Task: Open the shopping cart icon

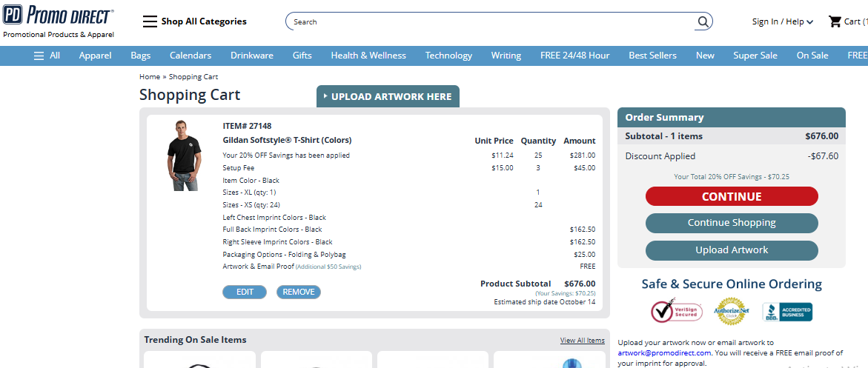Action: [834, 21]
